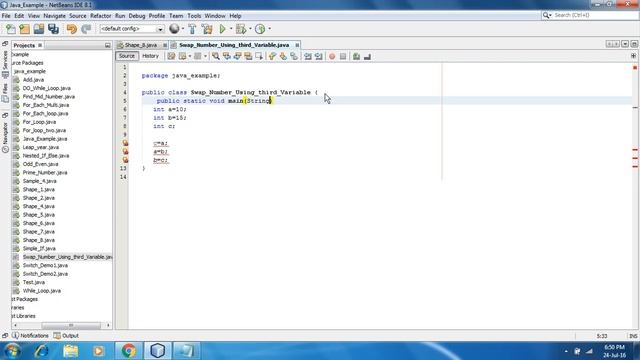Click the Clean and Build Project icon
The width and height of the screenshot is (640, 360).
207,29
